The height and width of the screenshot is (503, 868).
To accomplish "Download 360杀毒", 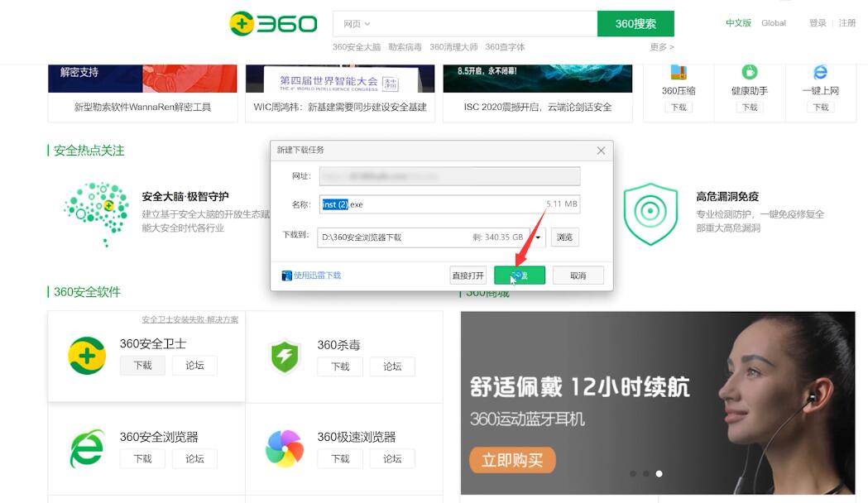I will click(340, 366).
